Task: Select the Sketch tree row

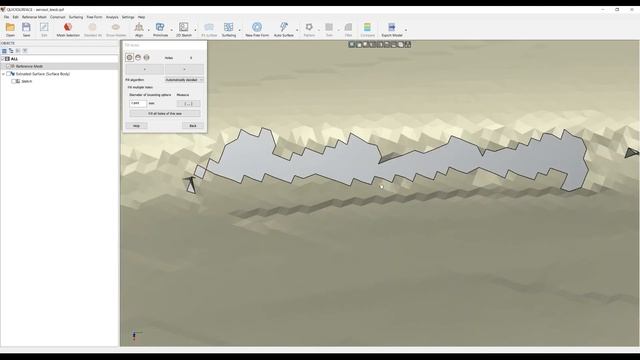Action: click(x=60, y=81)
